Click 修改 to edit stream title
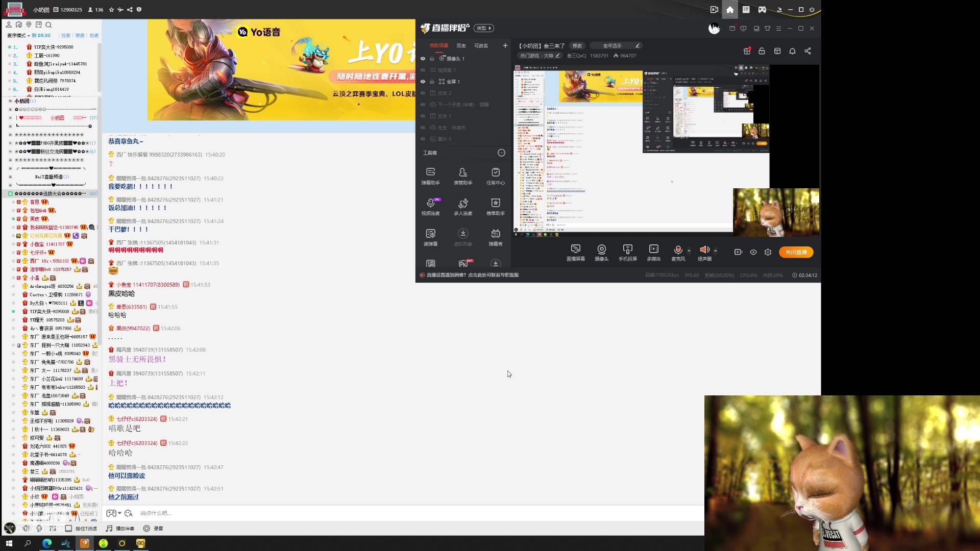 click(x=577, y=46)
